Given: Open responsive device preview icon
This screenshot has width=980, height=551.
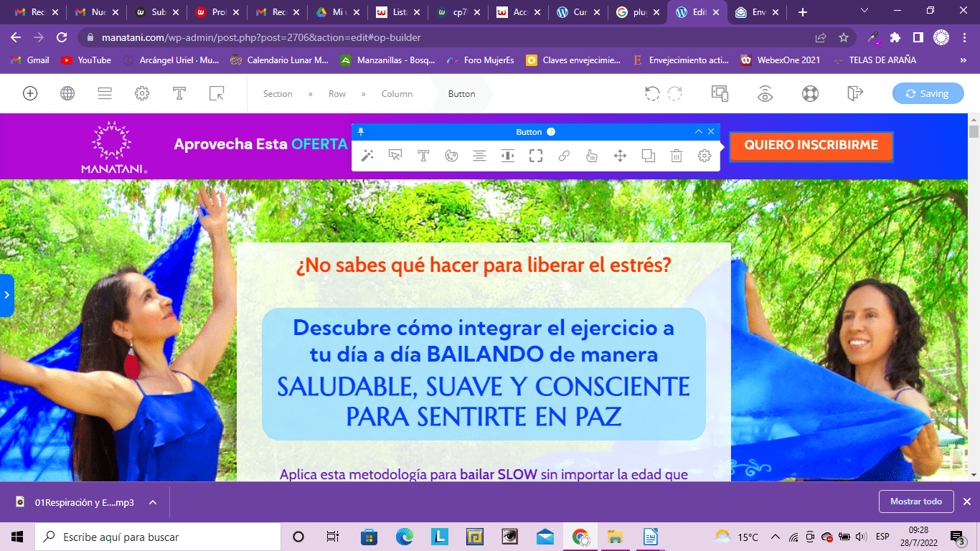Looking at the screenshot, I should click(x=720, y=93).
